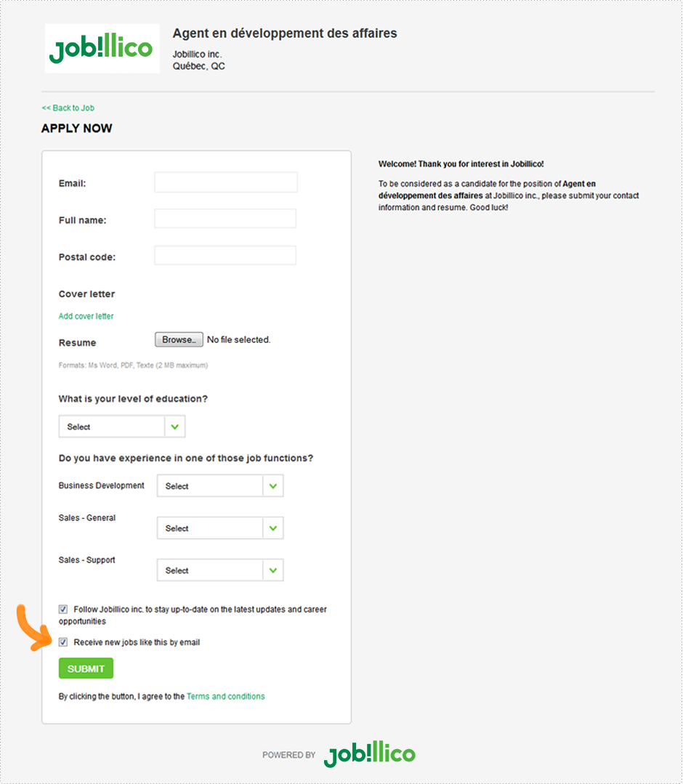Go back via the Back to Job link
683x784 pixels.
pyautogui.click(x=68, y=108)
